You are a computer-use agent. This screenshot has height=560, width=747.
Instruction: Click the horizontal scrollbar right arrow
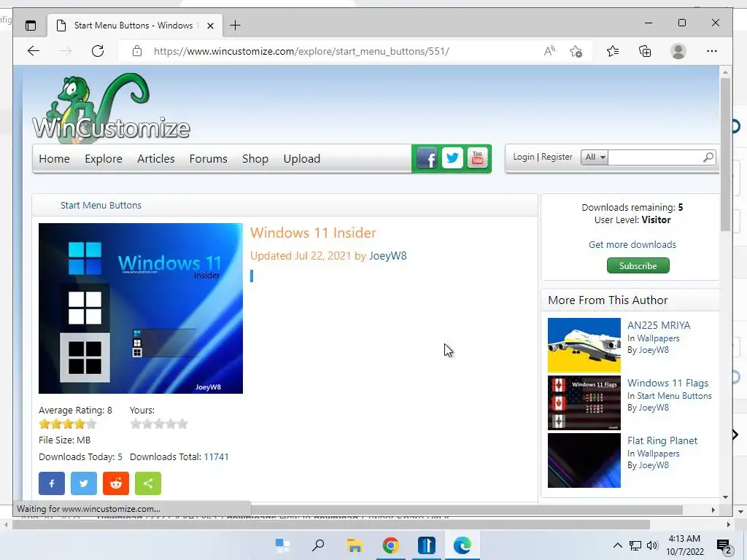click(713, 510)
